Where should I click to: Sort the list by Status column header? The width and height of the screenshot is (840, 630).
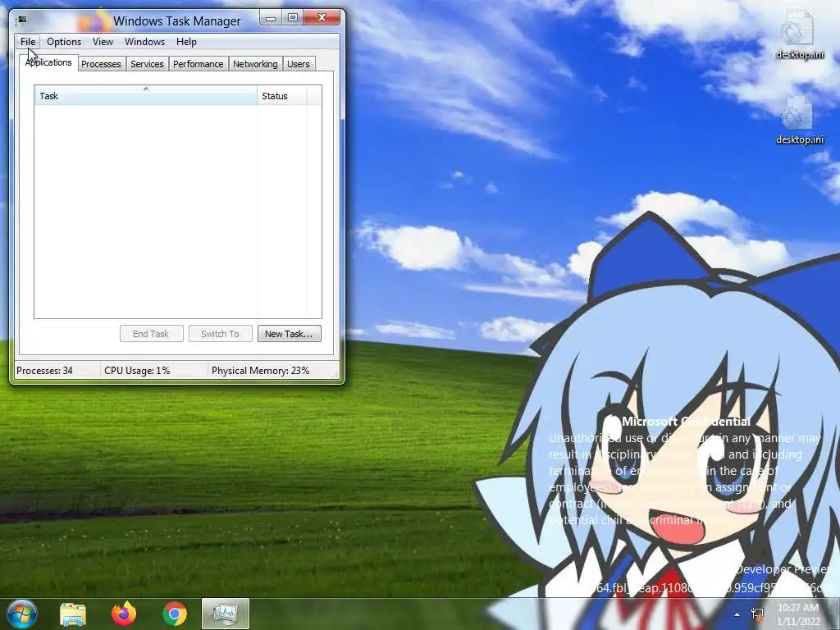(x=282, y=96)
